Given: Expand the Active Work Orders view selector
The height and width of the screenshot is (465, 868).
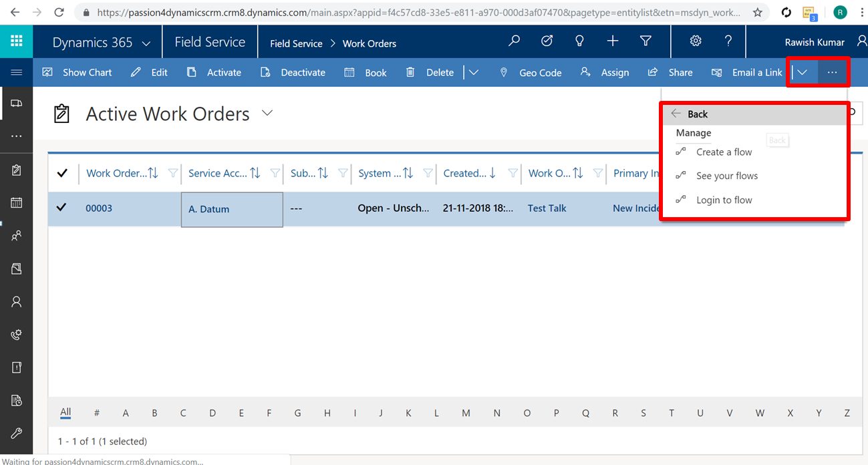Looking at the screenshot, I should 267,114.
